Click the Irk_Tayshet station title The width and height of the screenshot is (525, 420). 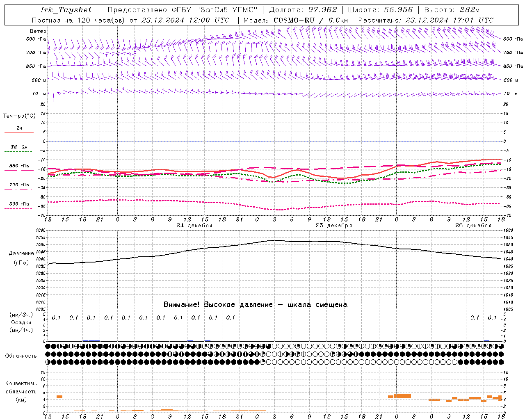coord(66,10)
